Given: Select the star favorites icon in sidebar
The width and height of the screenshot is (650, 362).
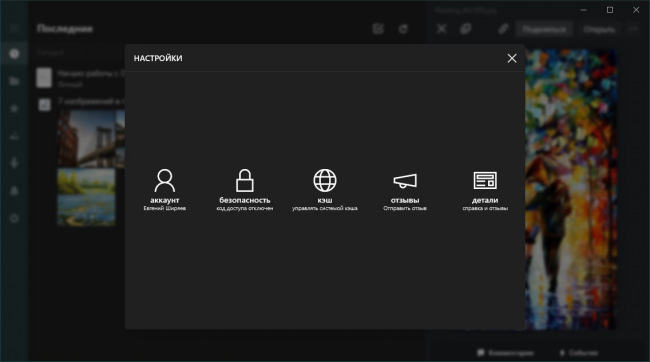Looking at the screenshot, I should point(14,108).
